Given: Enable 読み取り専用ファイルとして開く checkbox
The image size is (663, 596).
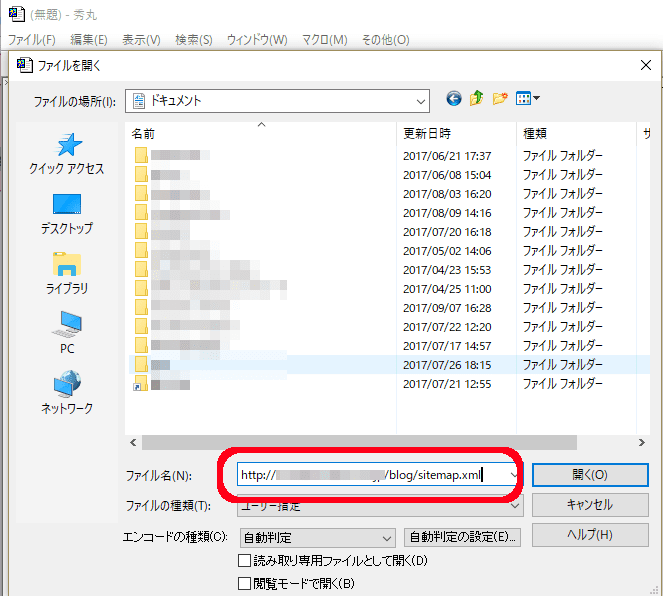Looking at the screenshot, I should click(x=244, y=561).
